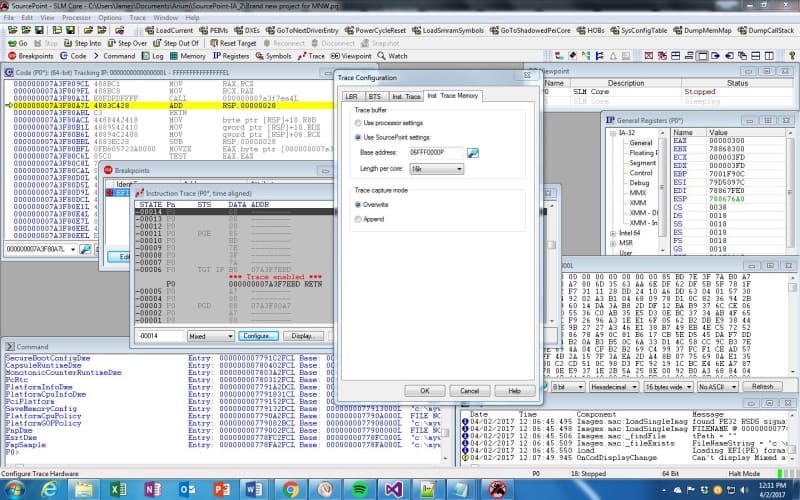Open the Viewpoint view from toolbar
The width and height of the screenshot is (800, 500).
click(351, 56)
